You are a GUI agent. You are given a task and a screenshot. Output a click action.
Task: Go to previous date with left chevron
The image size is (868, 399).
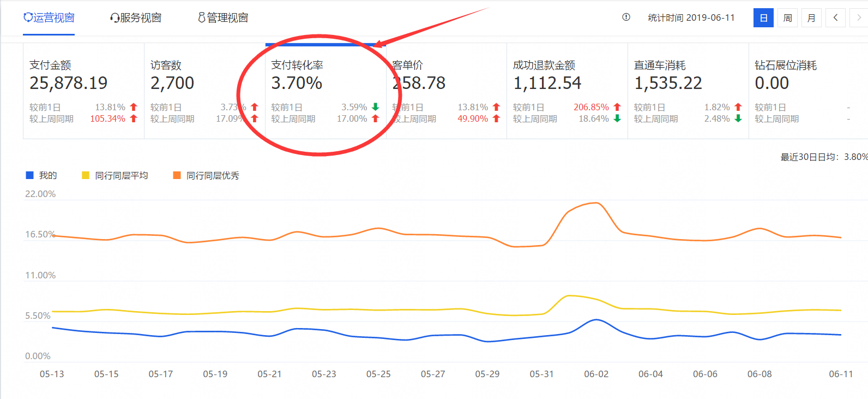pos(835,18)
